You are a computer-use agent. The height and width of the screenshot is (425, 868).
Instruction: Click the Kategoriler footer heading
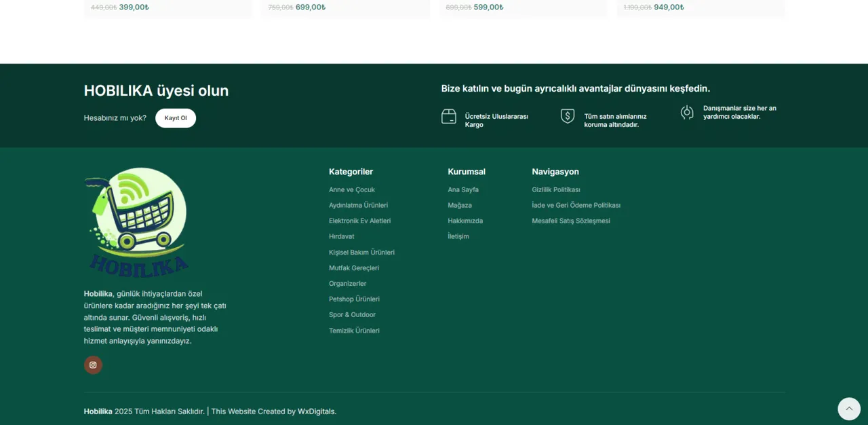point(351,172)
